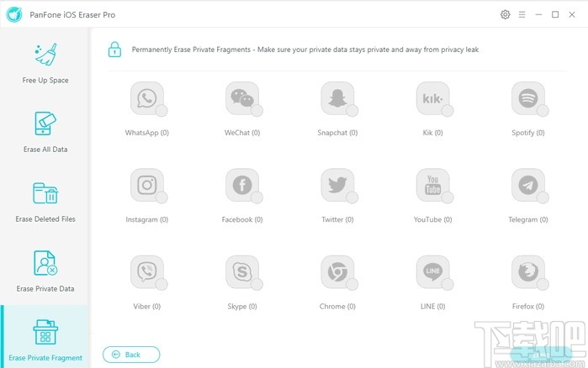Screen dimensions: 588x368
Task: Click the 'YouTube (0)' label
Action: click(x=432, y=220)
